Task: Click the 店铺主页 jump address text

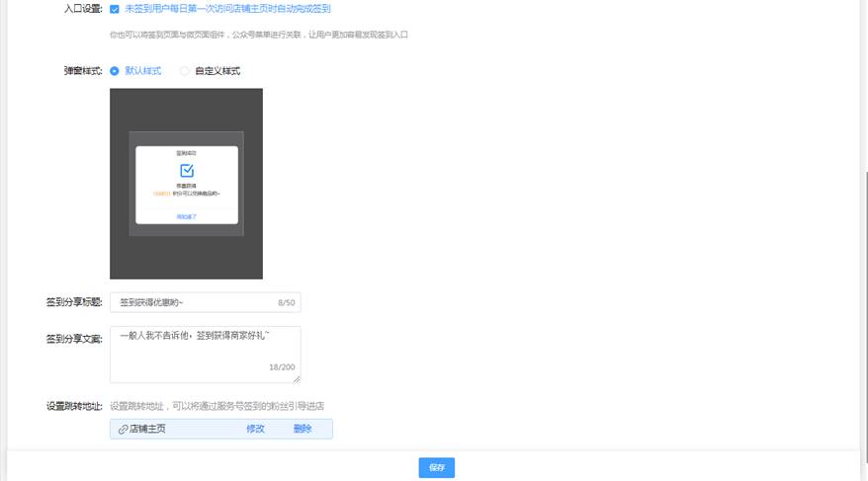Action: coord(147,429)
